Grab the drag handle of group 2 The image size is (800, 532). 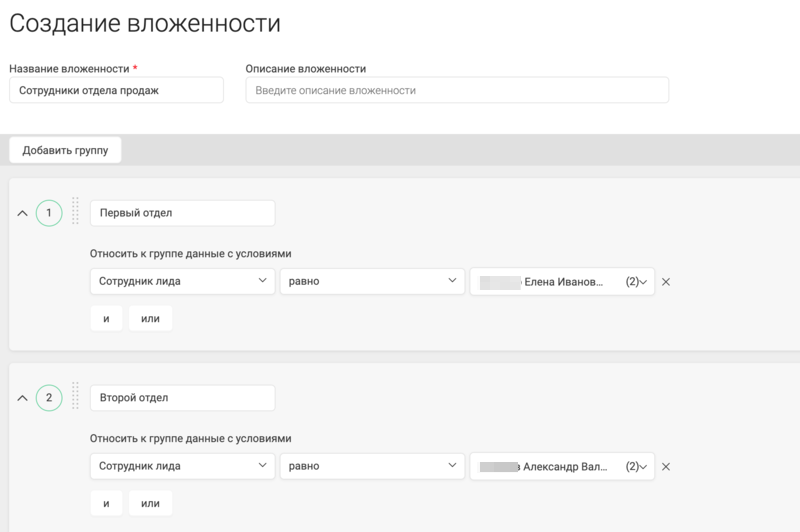(x=76, y=396)
